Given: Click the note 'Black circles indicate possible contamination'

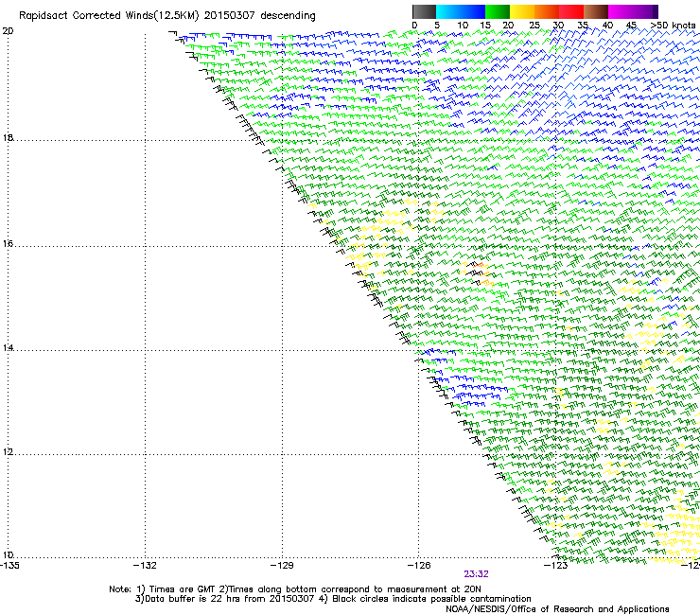Looking at the screenshot, I should point(431,599).
